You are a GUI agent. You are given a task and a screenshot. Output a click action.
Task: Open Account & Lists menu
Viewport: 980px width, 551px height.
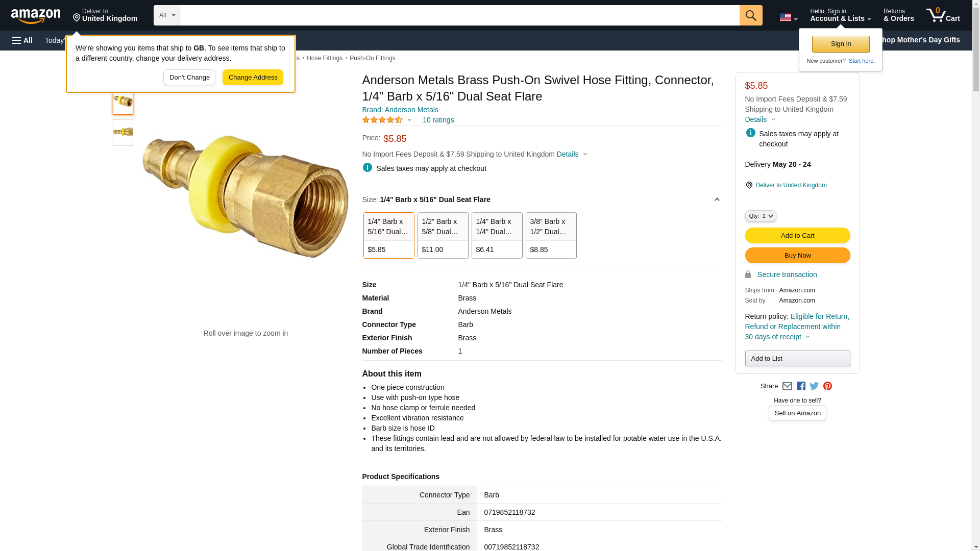tap(840, 15)
